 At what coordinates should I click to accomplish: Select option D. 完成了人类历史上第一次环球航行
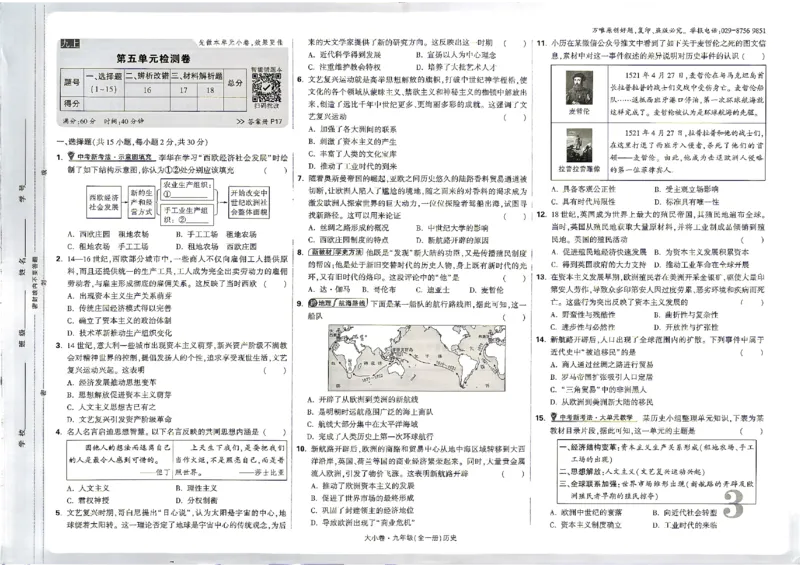(x=370, y=436)
